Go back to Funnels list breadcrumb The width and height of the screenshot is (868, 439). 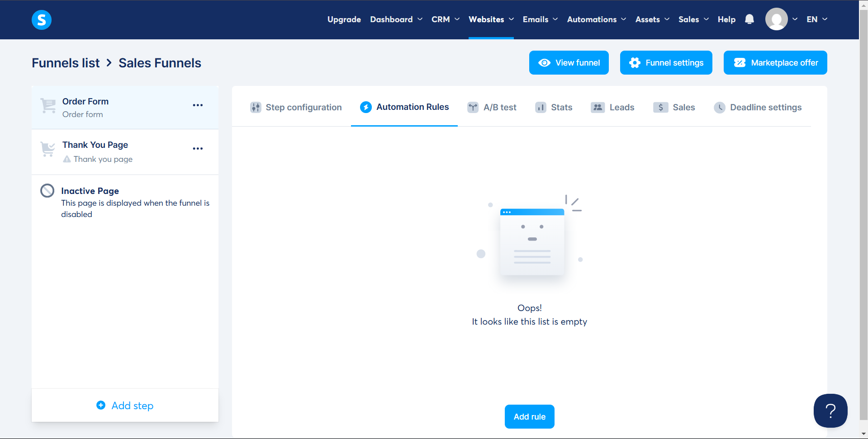click(x=66, y=63)
